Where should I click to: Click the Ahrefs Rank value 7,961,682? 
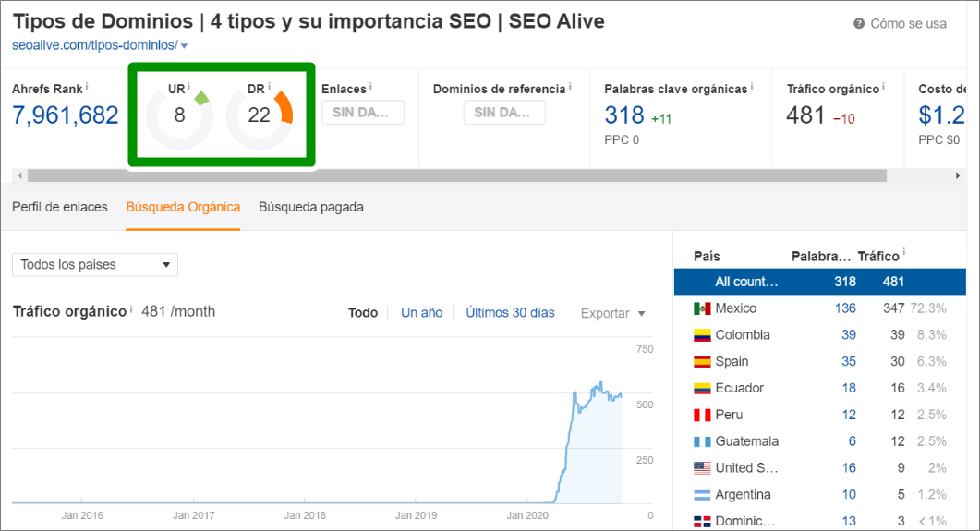click(x=66, y=115)
